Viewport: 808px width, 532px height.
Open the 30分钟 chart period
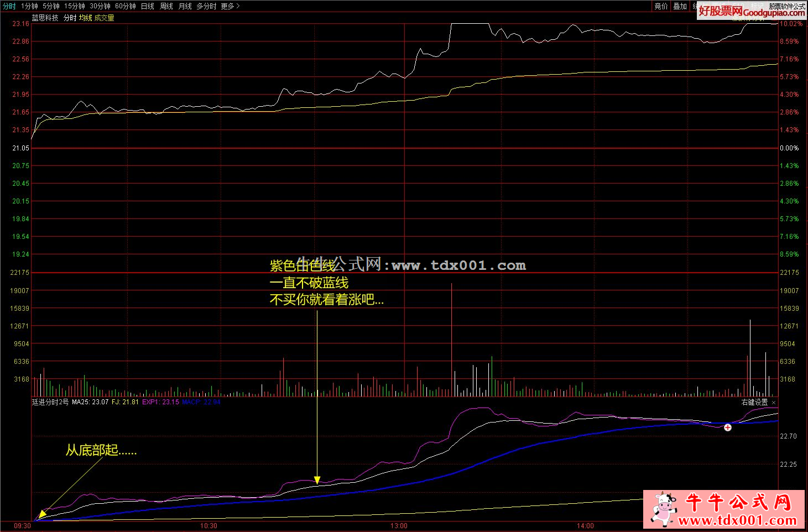click(100, 6)
